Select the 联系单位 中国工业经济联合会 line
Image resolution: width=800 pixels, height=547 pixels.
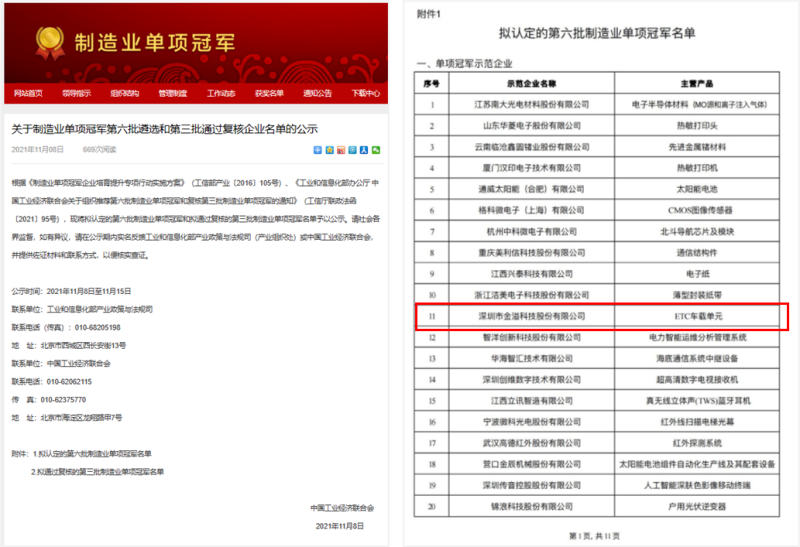[x=61, y=363]
